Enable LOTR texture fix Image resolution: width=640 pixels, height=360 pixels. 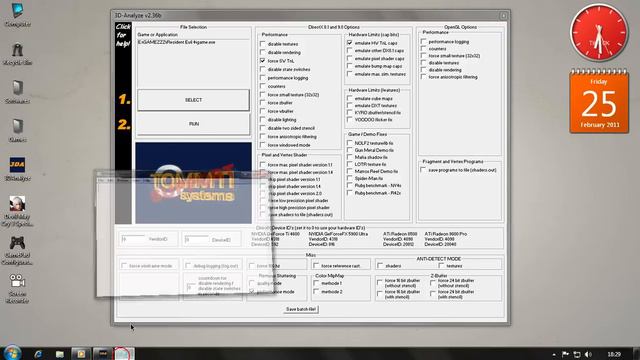[349, 164]
